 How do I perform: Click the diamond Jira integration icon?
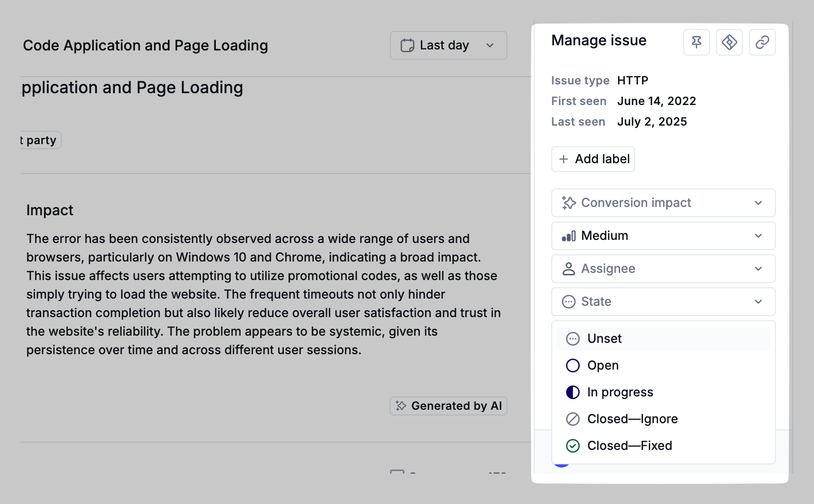(x=729, y=42)
